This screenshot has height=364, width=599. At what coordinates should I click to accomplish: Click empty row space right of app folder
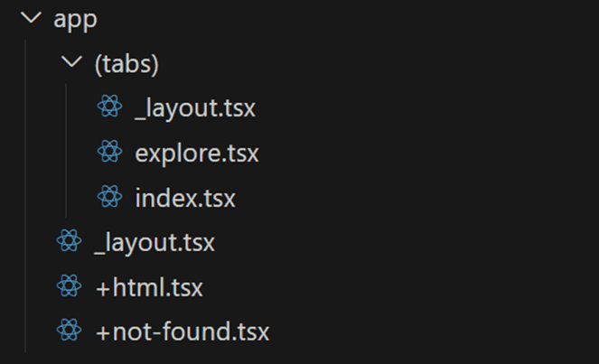348,18
